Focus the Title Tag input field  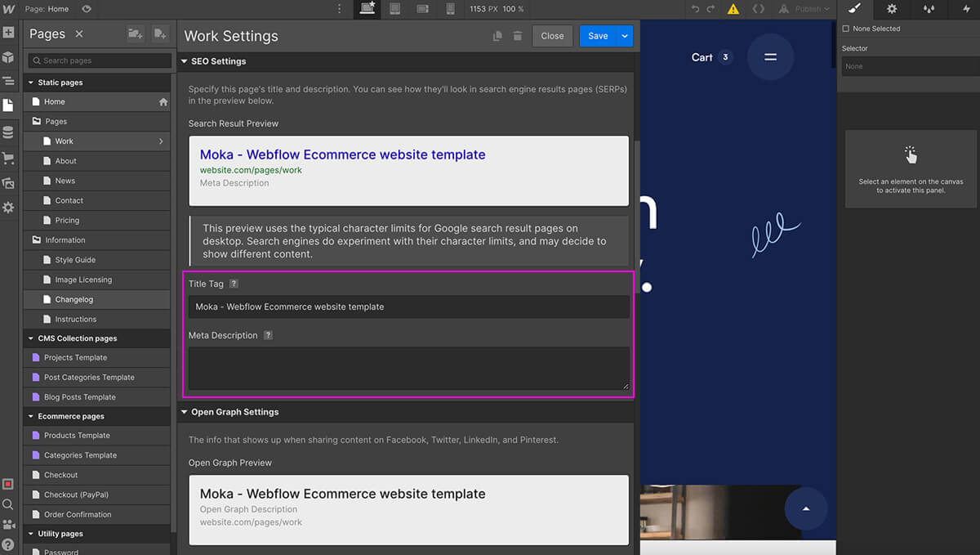click(x=409, y=307)
